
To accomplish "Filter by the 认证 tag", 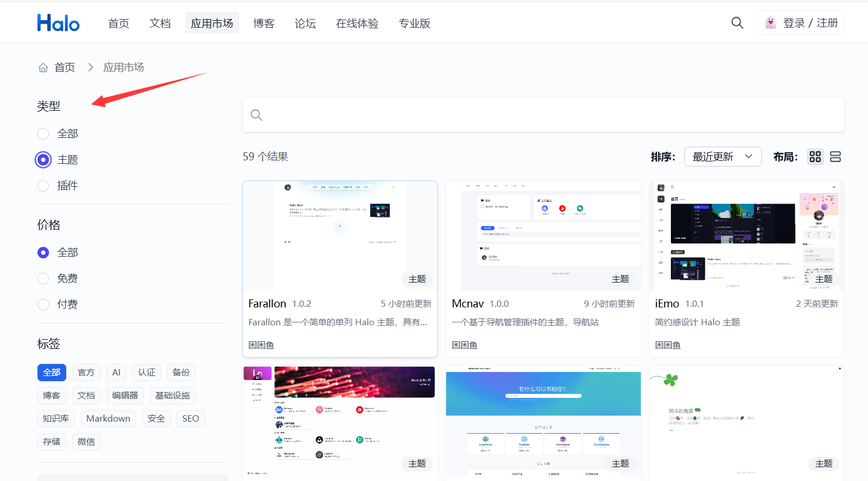I will pyautogui.click(x=146, y=373).
